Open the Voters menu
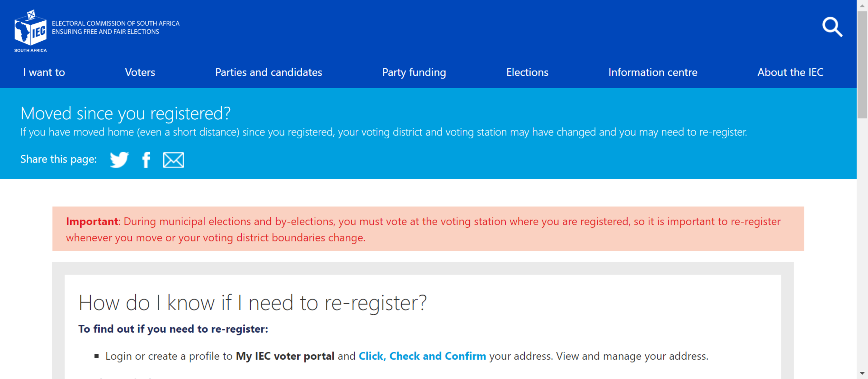This screenshot has width=868, height=379. coord(140,72)
